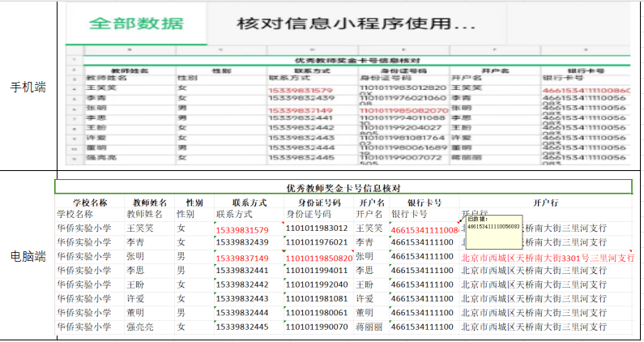Select 开户行 cell in the 李思 row

pyautogui.click(x=534, y=271)
